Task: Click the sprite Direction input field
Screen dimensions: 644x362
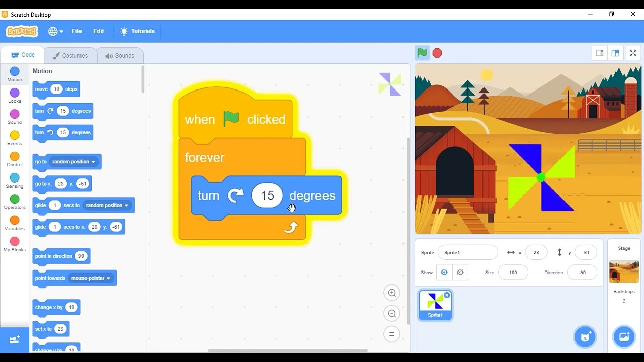Action: (582, 272)
